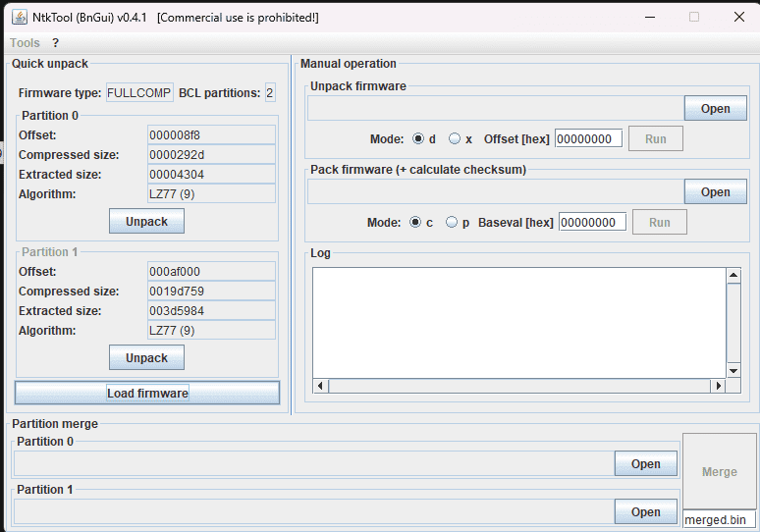
Task: Select mode 'x' radio button
Action: (x=455, y=139)
